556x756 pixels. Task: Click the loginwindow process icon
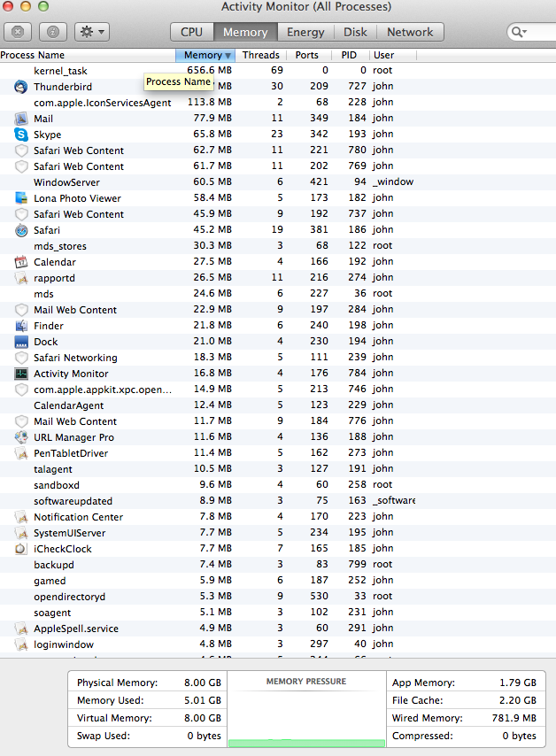click(x=20, y=644)
